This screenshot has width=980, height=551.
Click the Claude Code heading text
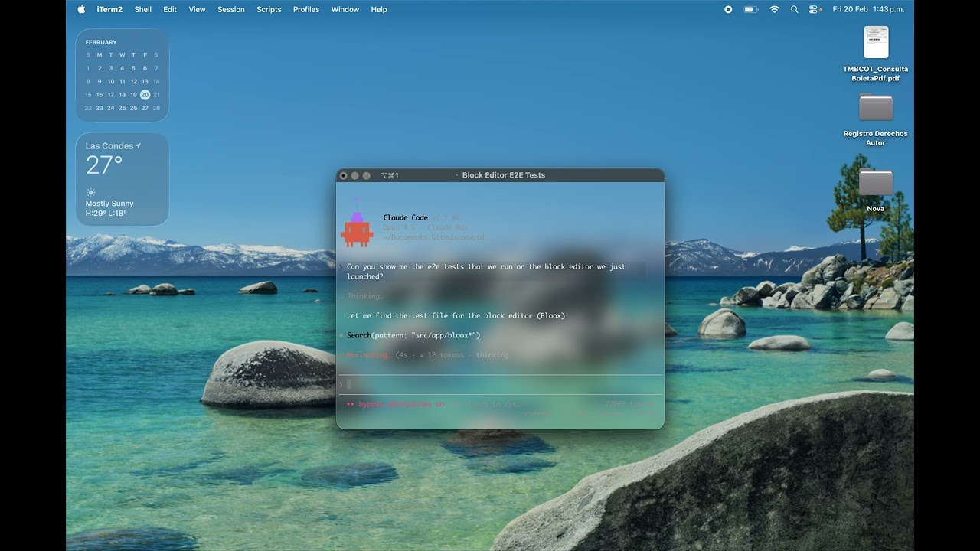(x=406, y=217)
